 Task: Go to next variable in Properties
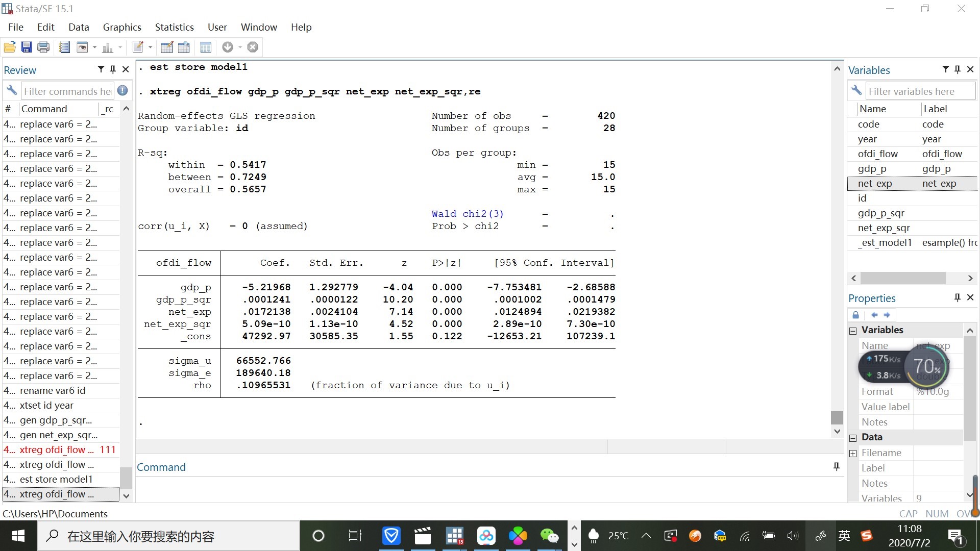[x=887, y=315]
